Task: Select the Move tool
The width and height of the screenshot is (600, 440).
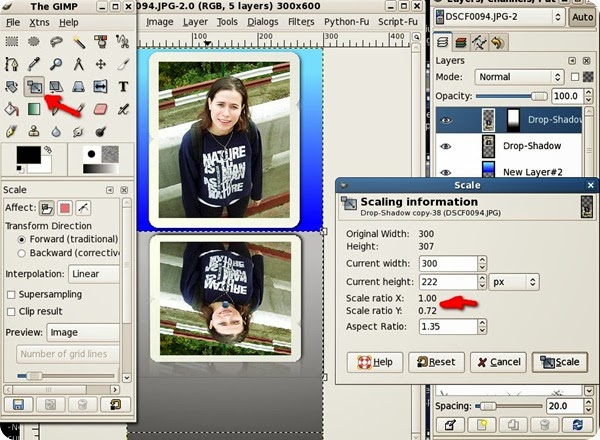Action: point(101,64)
